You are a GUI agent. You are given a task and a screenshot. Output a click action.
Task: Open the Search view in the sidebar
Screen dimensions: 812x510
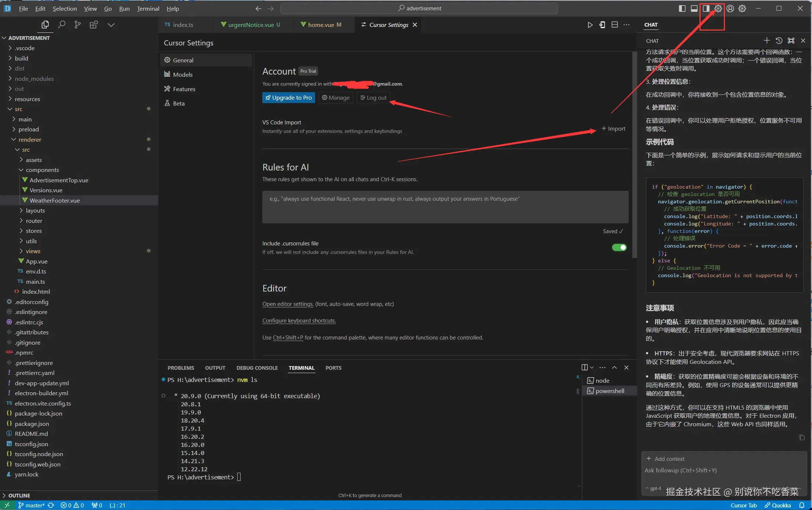[x=62, y=25]
